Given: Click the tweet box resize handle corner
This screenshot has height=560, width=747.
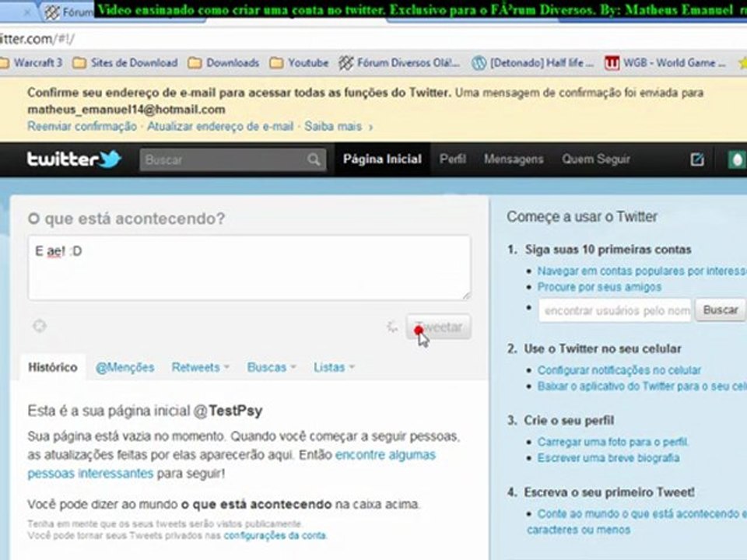Looking at the screenshot, I should [465, 296].
